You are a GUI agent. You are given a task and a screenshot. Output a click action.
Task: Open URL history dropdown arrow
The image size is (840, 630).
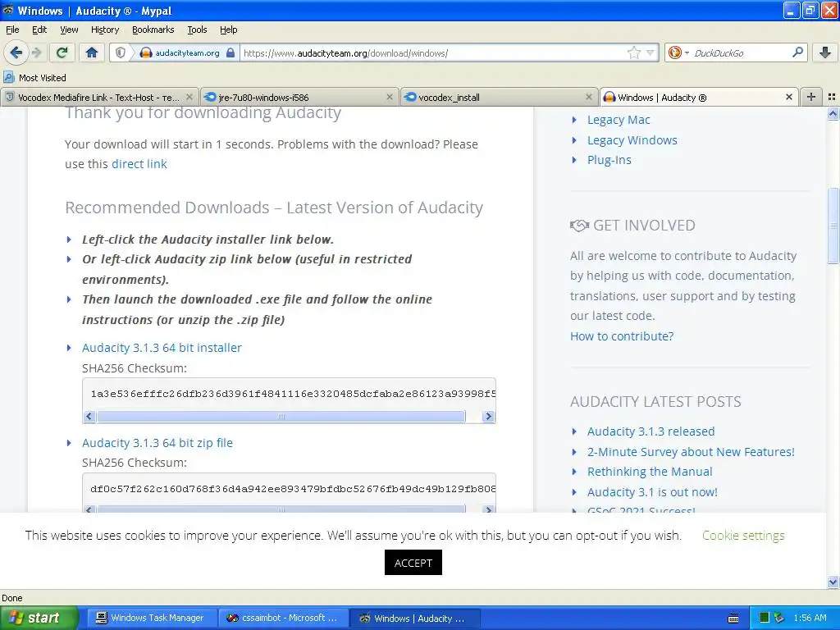(651, 52)
